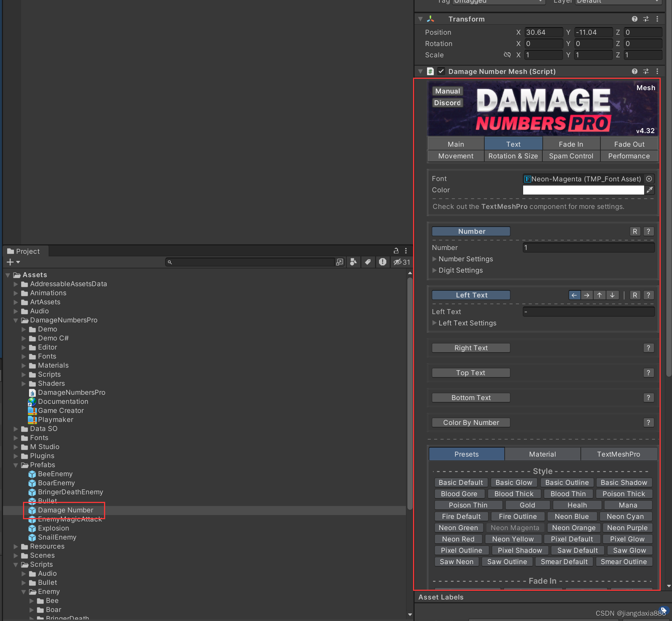This screenshot has height=621, width=672.
Task: Collapse the DamageNumbersPro folder
Action: click(x=16, y=320)
